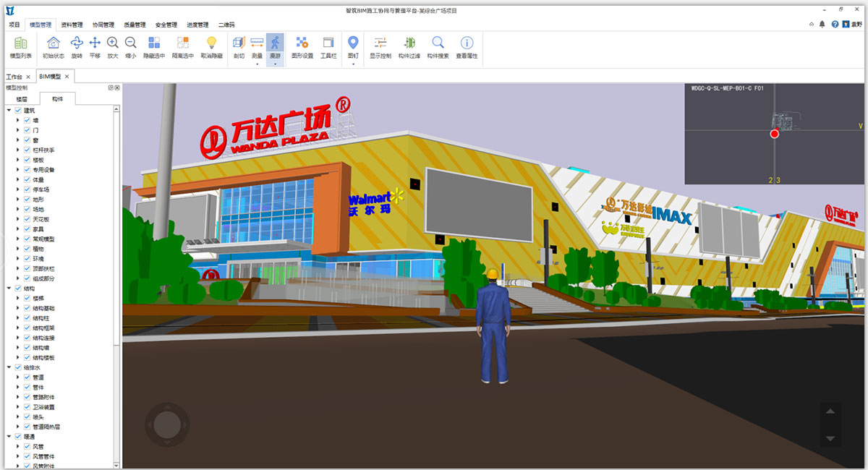868x470 pixels.
Task: Click the minimap red position marker
Action: [x=775, y=134]
